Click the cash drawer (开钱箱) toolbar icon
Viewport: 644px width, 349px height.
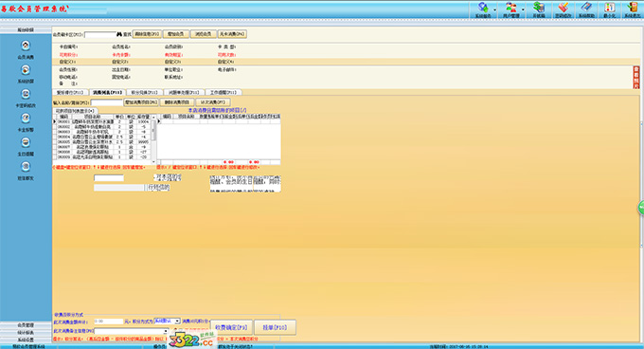[539, 7]
